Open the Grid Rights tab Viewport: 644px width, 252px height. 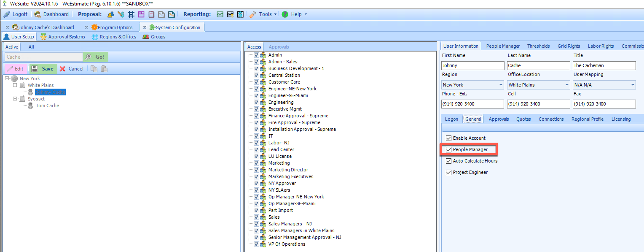(x=569, y=46)
